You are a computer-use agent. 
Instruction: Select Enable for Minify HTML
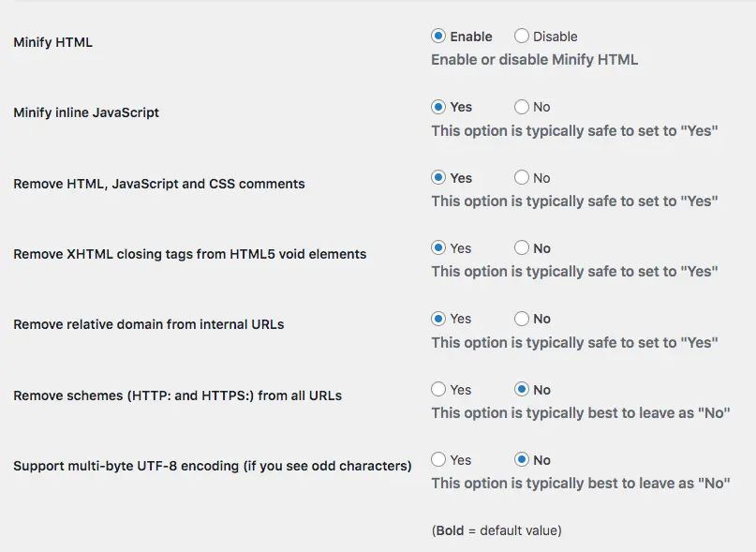(x=438, y=37)
